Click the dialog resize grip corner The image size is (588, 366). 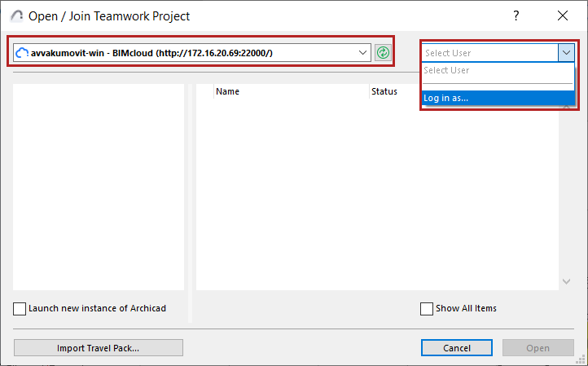582,360
